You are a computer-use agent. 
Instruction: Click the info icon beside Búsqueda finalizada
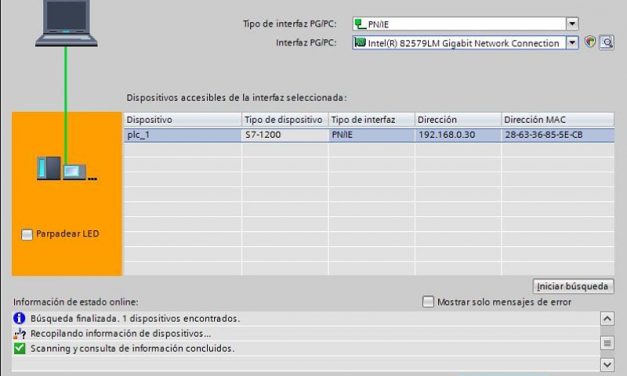19,318
